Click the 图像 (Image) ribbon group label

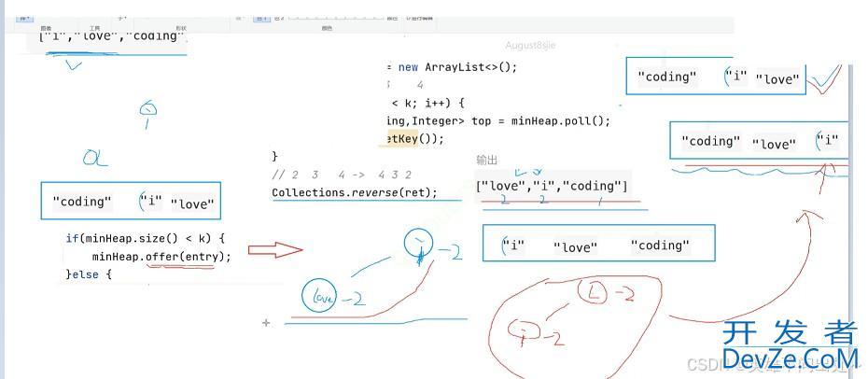(x=46, y=29)
